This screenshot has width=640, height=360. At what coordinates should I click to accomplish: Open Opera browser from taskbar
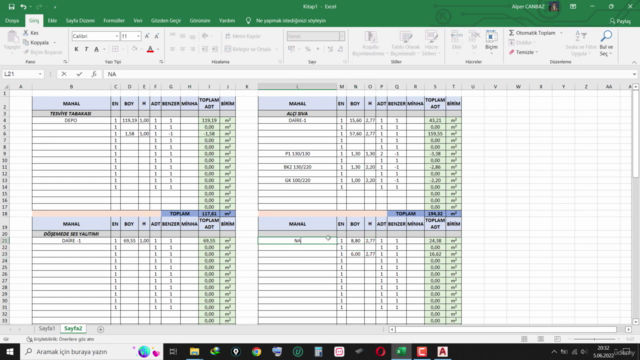pyautogui.click(x=380, y=351)
